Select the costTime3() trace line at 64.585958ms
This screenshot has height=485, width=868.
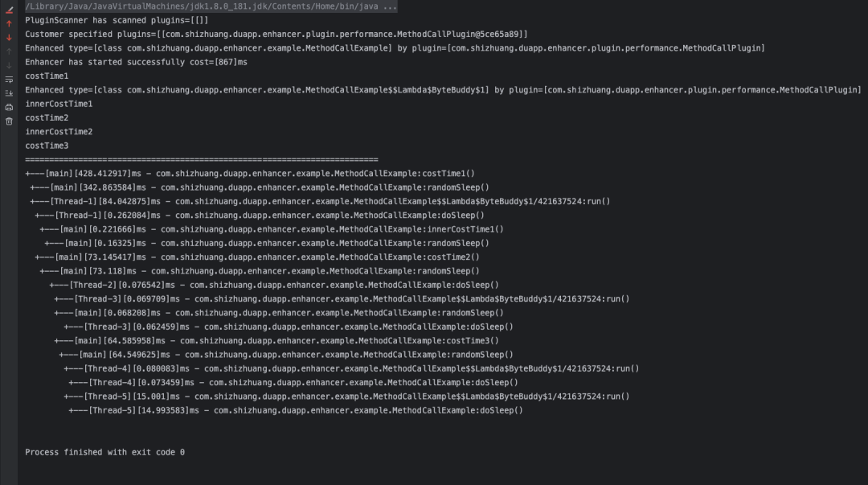point(276,340)
